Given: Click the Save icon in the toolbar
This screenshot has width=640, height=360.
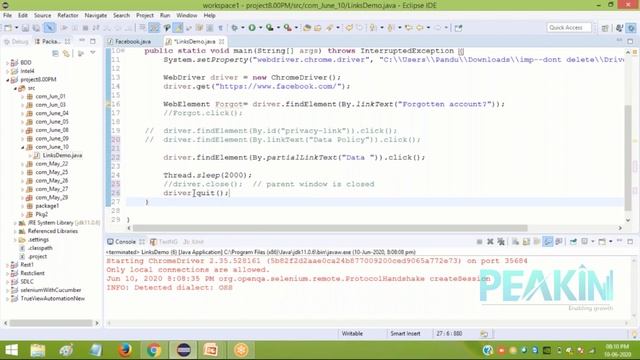Looking at the screenshot, I should 25,28.
